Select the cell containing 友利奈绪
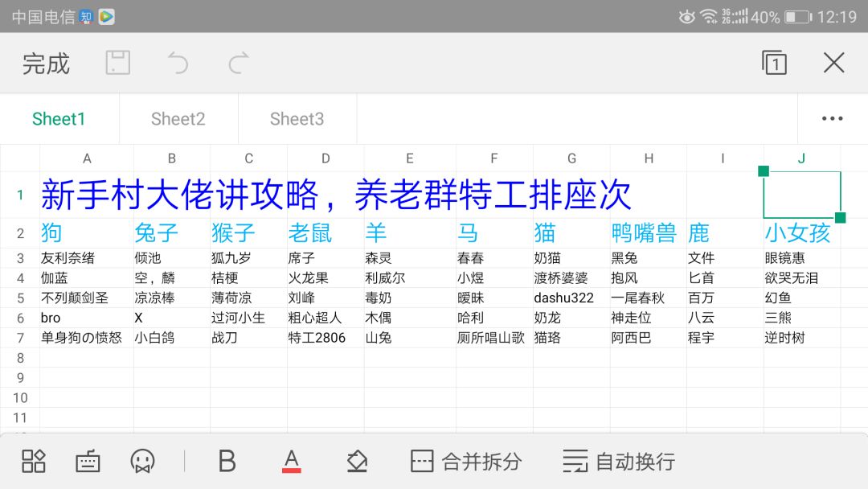Screen dimensions: 868x489 click(x=86, y=258)
